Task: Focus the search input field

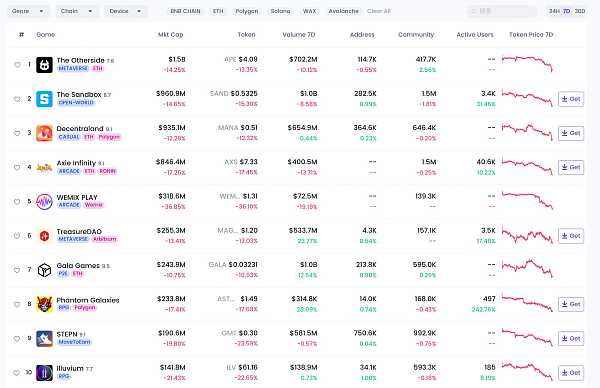Action: 502,11
